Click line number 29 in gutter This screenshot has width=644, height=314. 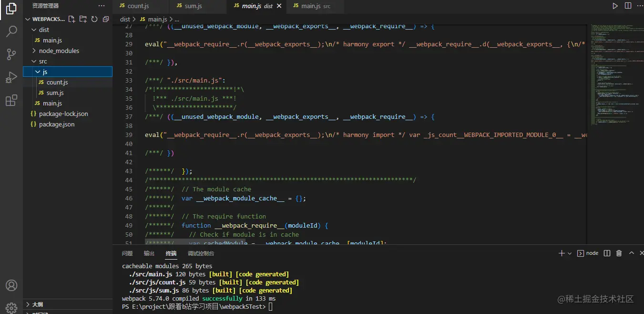pos(128,44)
